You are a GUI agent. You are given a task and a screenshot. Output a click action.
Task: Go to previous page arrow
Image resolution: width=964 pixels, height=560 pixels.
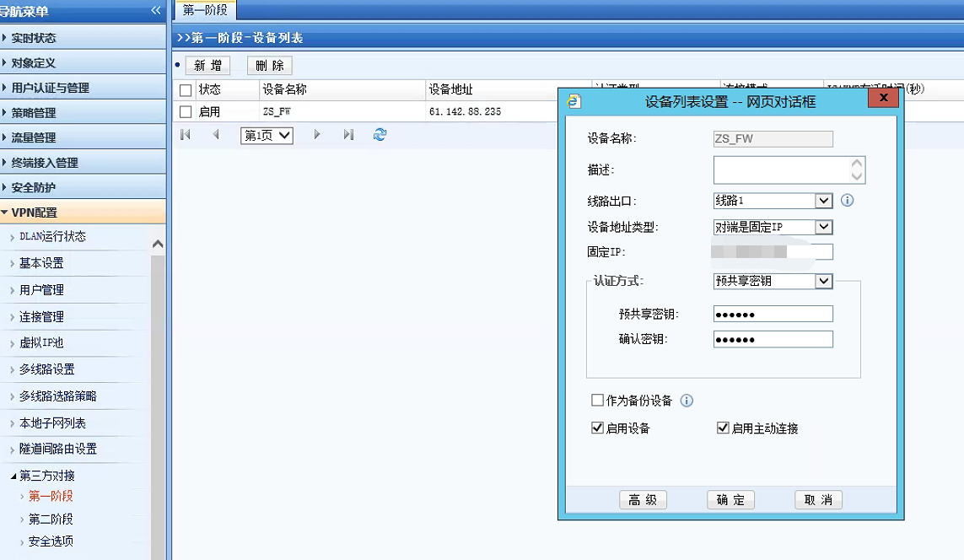pos(216,135)
